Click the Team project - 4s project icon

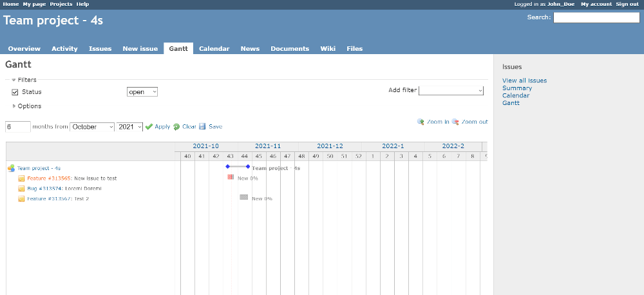point(11,168)
